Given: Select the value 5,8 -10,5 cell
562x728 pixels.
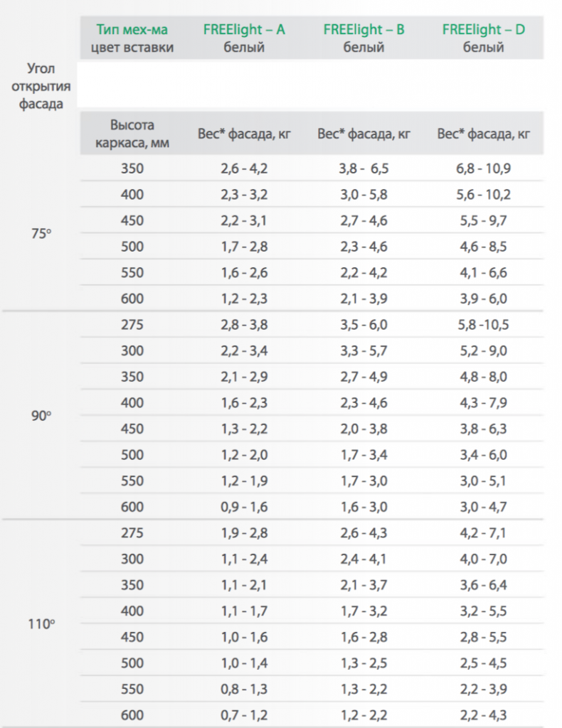Looking at the screenshot, I should (483, 324).
